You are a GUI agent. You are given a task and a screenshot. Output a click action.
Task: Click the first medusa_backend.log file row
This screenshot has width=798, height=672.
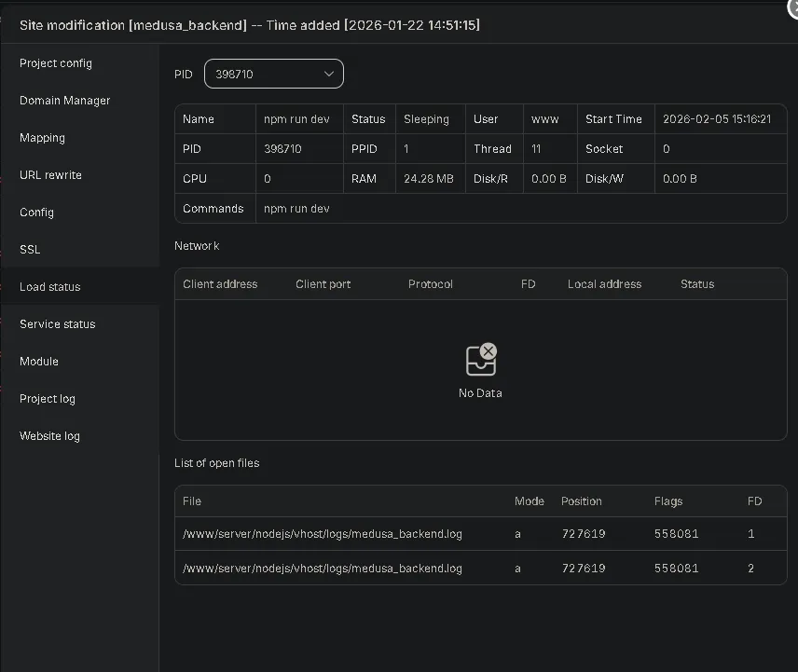coord(323,534)
